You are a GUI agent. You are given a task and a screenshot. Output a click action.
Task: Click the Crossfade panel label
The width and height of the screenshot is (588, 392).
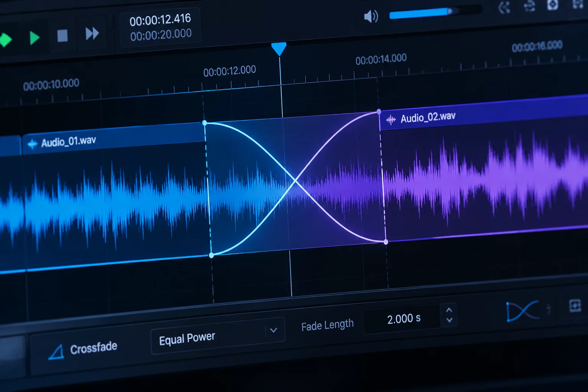(x=93, y=348)
